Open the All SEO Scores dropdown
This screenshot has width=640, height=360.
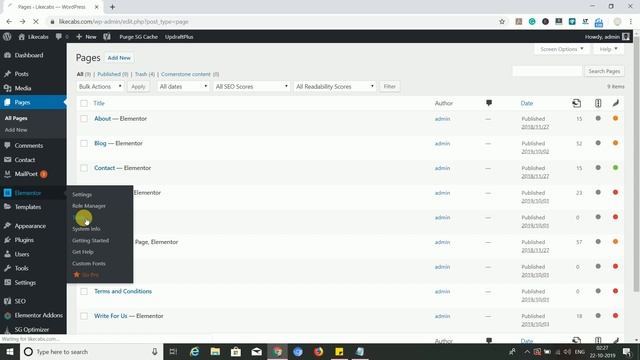click(x=251, y=87)
